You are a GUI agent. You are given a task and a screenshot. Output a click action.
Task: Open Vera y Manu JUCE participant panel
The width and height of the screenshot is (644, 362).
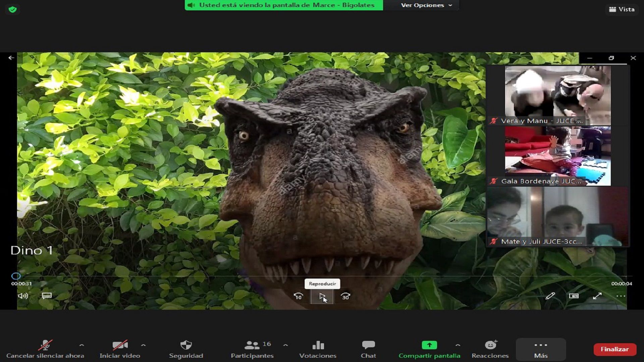(558, 95)
